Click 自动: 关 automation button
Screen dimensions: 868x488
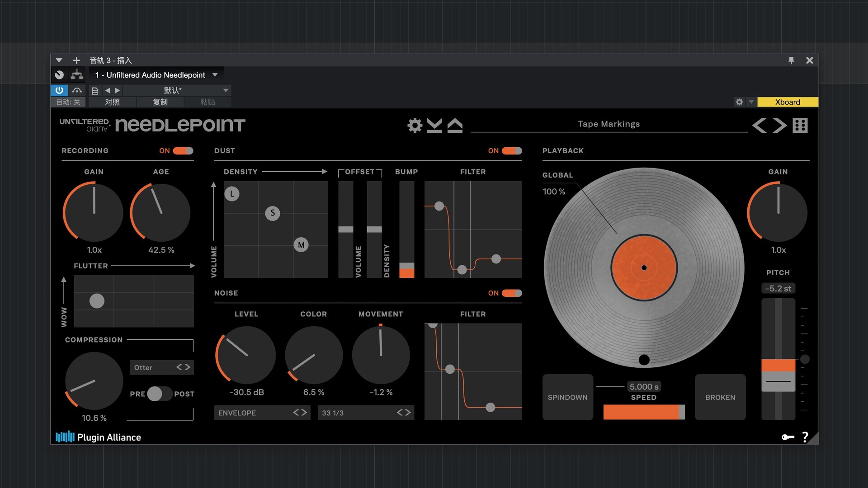pos(68,102)
